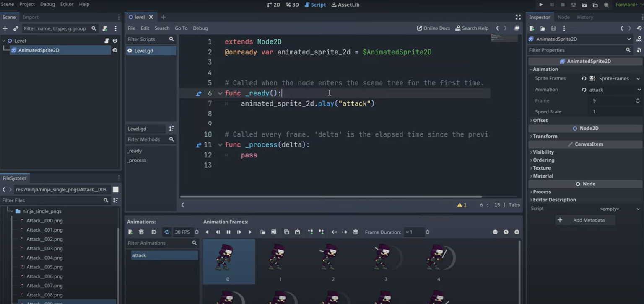Toggle visibility of AnimatedSprite2D node

pos(115,50)
